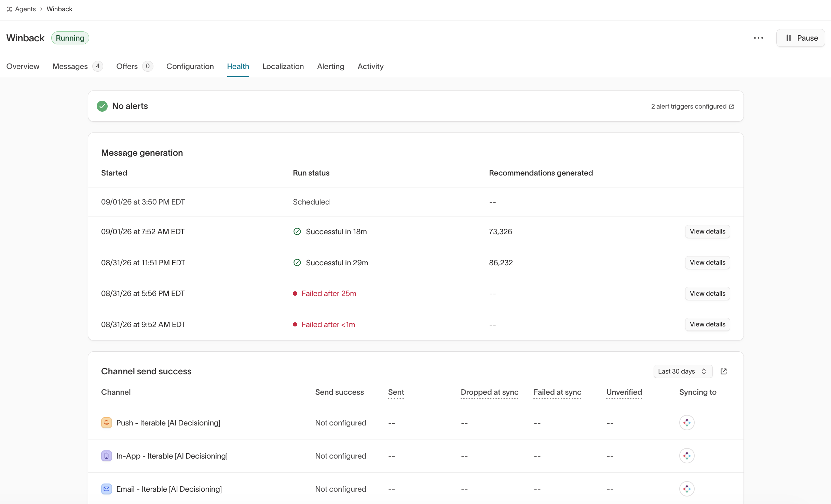The width and height of the screenshot is (831, 504).
Task: Click Iterable sync icon in In-App row
Action: [687, 456]
